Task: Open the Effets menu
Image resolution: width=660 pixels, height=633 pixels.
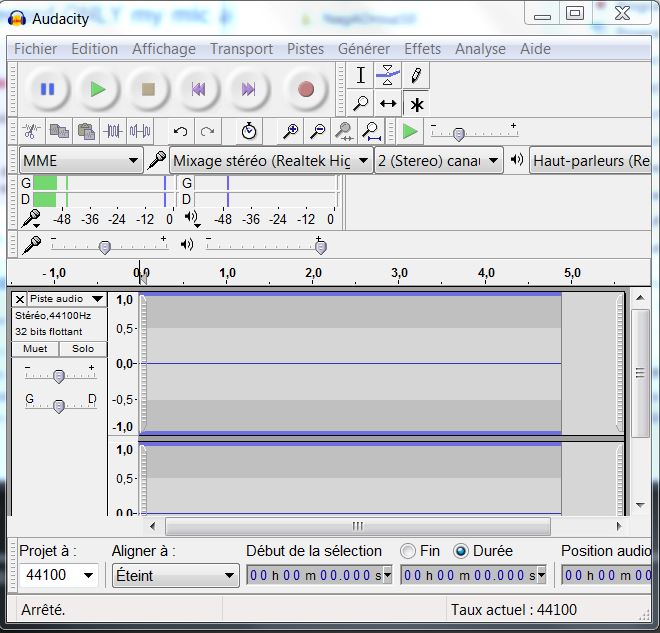Action: (423, 49)
